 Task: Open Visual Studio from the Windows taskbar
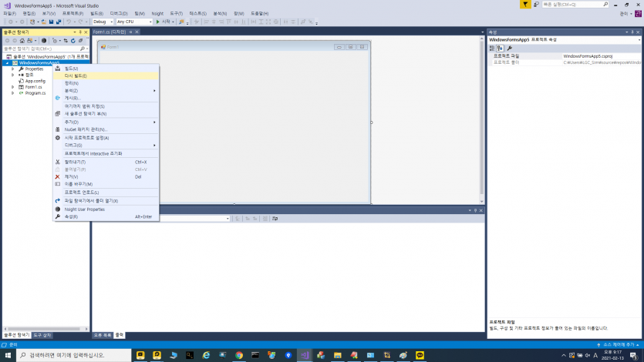coord(305,355)
